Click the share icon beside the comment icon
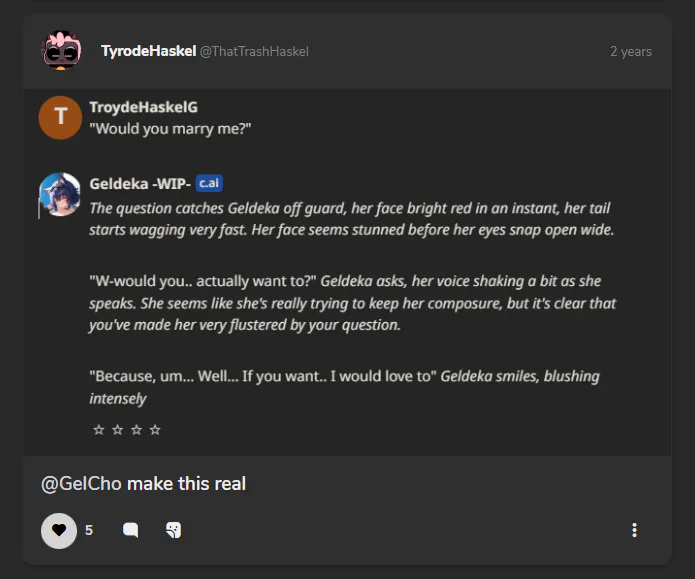Screen dimensions: 695x579 [x=174, y=530]
